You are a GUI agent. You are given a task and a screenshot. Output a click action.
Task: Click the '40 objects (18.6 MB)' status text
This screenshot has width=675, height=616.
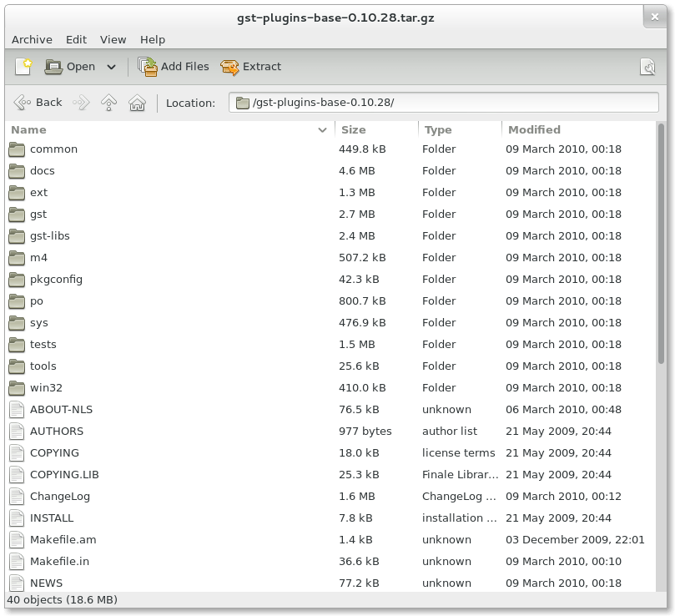coord(63,599)
